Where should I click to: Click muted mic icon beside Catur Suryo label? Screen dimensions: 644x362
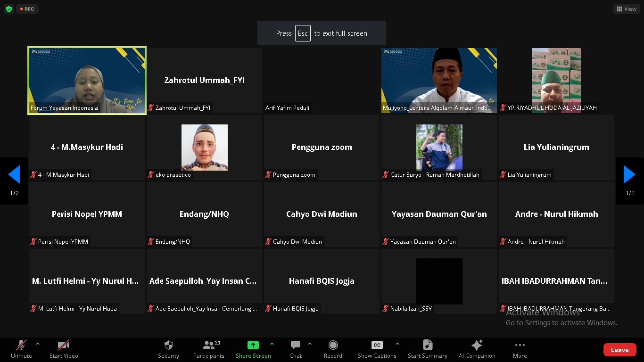(x=386, y=175)
